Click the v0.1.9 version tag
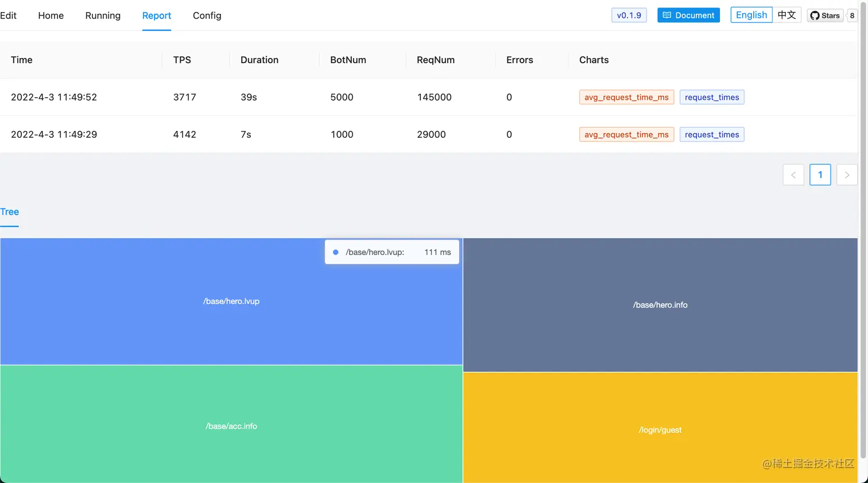 point(629,16)
